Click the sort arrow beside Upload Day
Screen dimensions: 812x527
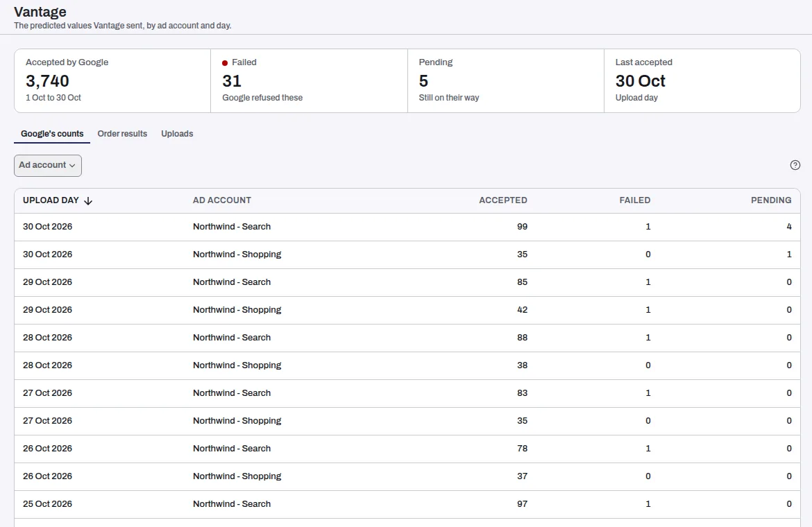(88, 200)
